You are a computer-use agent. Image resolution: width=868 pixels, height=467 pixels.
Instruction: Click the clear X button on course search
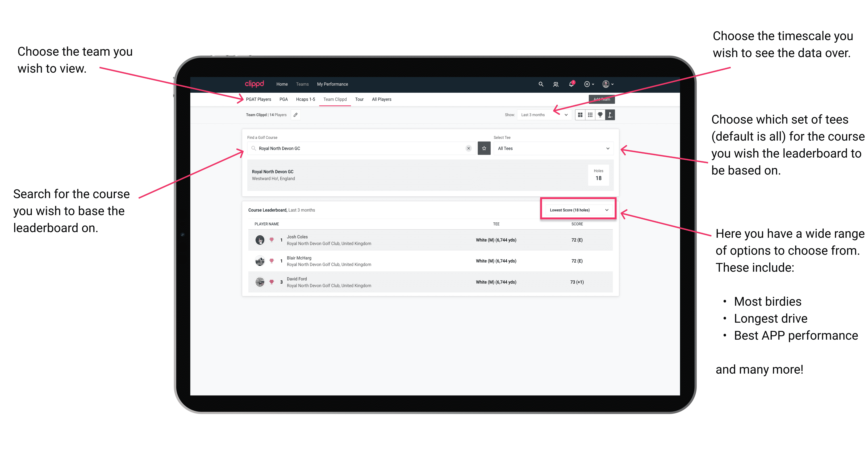(468, 149)
